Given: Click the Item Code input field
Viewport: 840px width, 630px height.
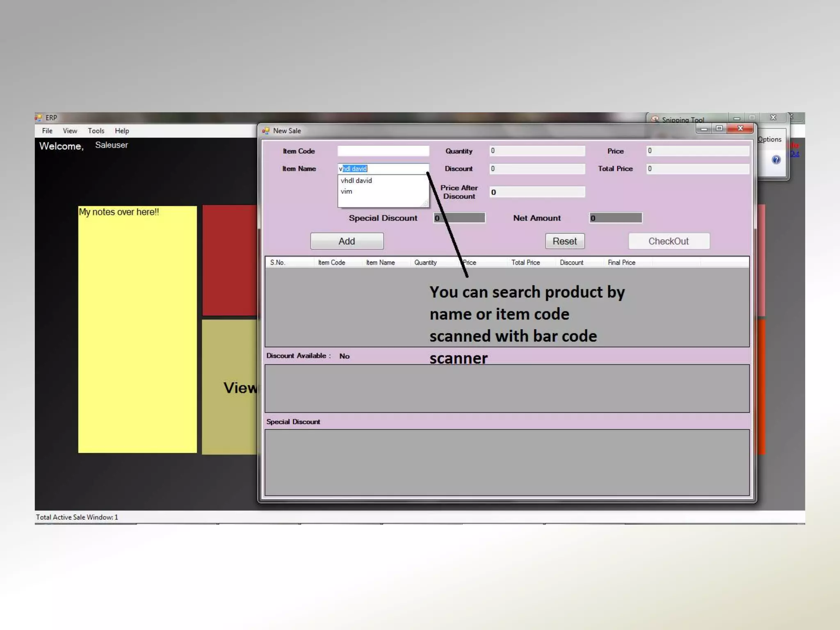Looking at the screenshot, I should (x=383, y=151).
